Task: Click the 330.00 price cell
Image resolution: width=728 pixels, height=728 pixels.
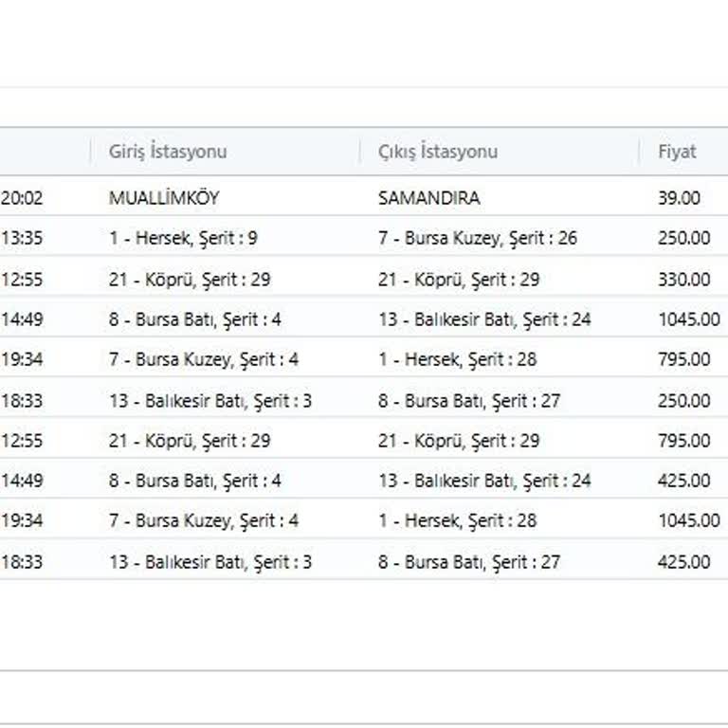Action: 683,280
